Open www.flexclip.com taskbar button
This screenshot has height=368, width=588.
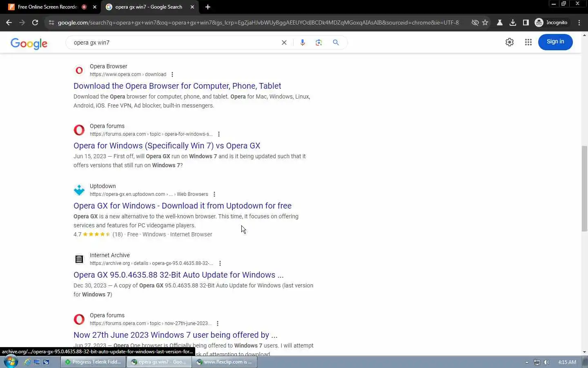pyautogui.click(x=225, y=362)
